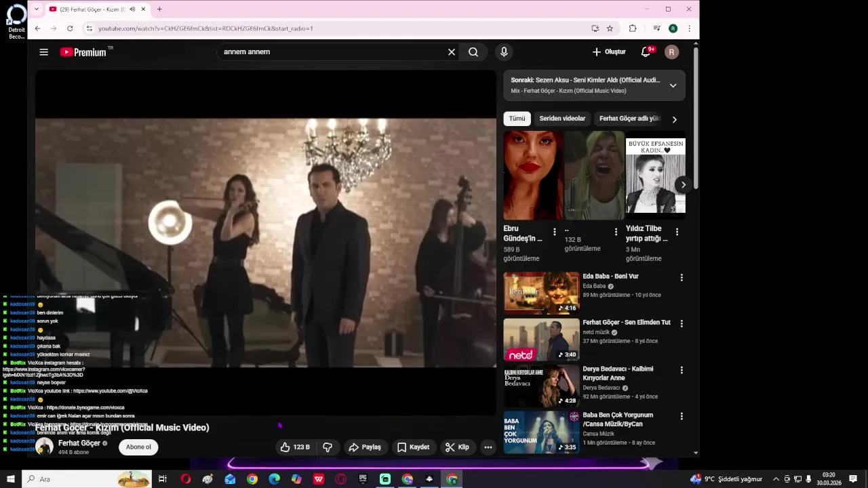Go back with the browser back arrow

click(x=37, y=28)
